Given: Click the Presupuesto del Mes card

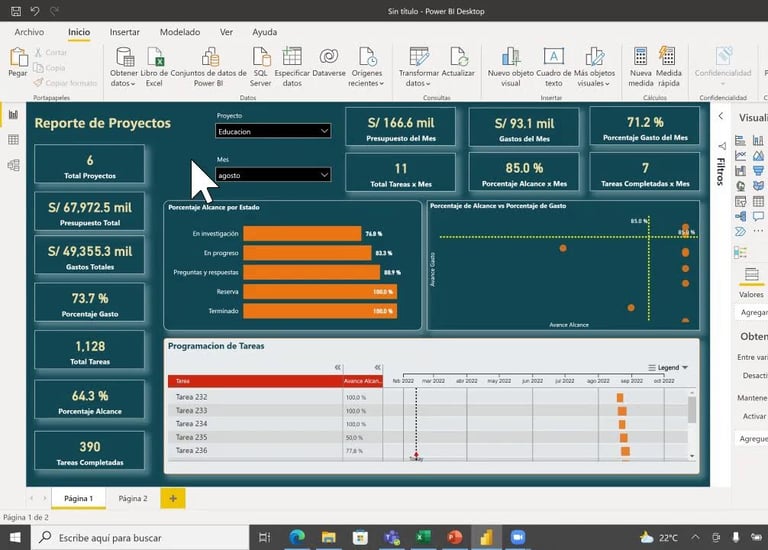Looking at the screenshot, I should (x=401, y=126).
